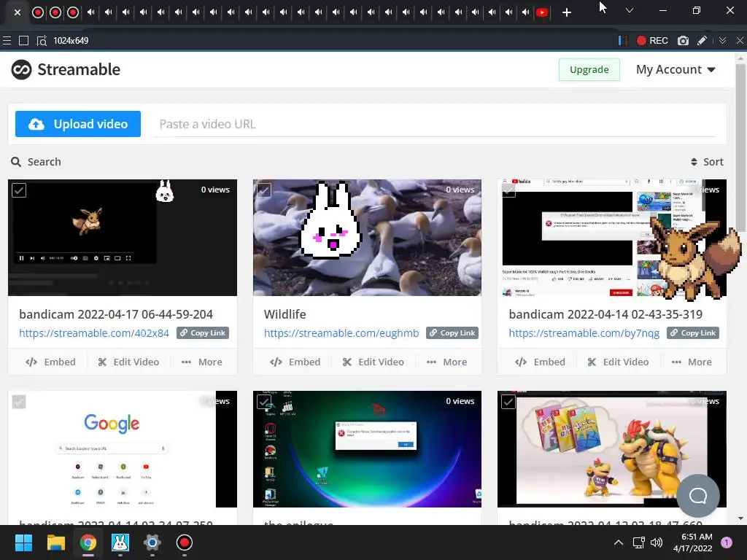The height and width of the screenshot is (560, 747).
Task: Close the active browser tab
Action: point(18,12)
